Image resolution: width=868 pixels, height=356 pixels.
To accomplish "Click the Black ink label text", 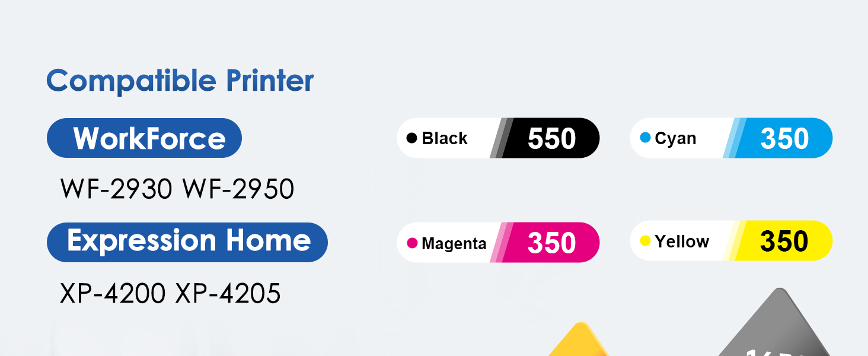I will 445,138.
